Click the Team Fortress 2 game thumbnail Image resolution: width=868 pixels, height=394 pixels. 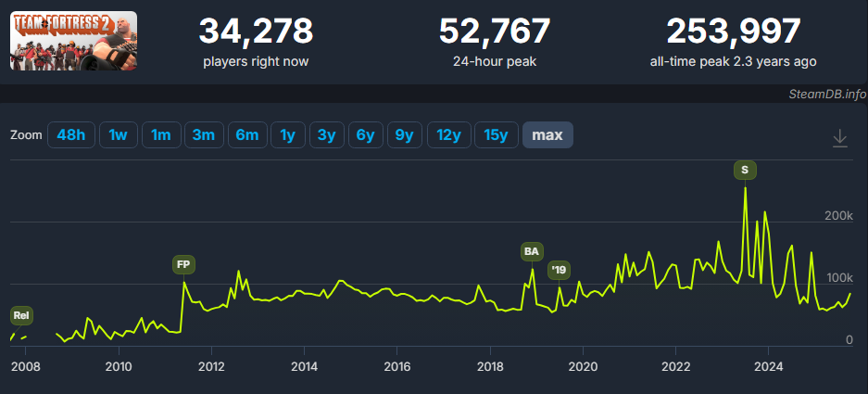(x=73, y=42)
